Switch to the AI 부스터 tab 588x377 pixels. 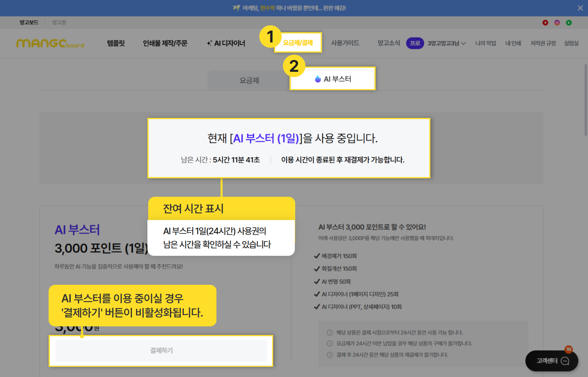click(333, 79)
